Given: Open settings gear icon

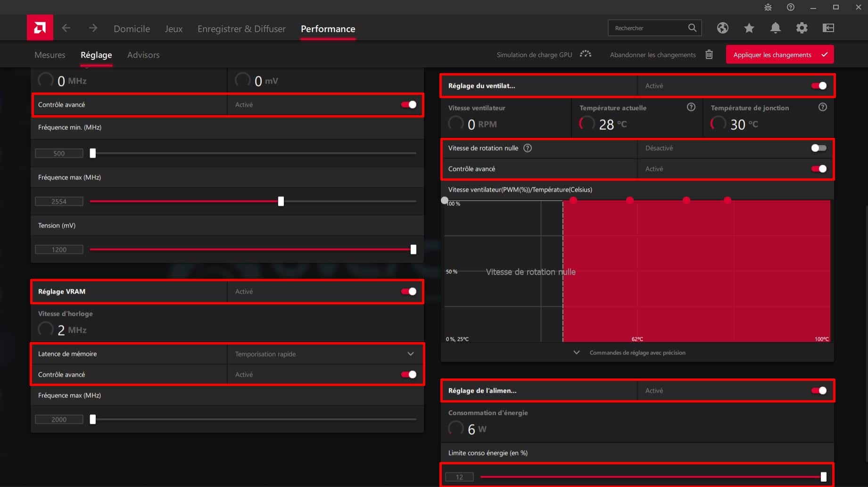Looking at the screenshot, I should [802, 28].
